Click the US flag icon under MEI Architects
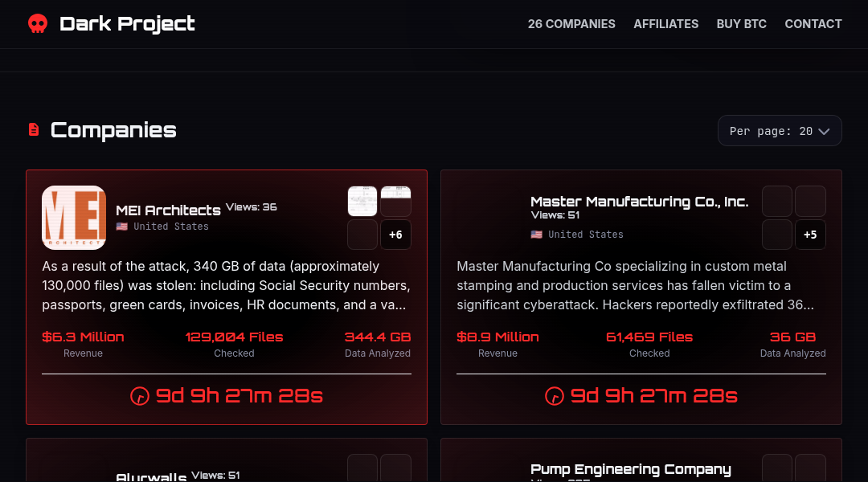868x482 pixels. pyautogui.click(x=122, y=227)
